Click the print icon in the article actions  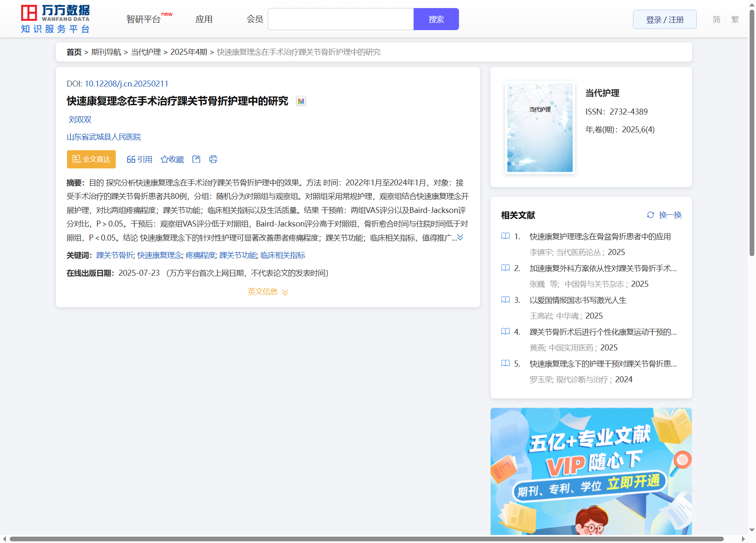pos(213,159)
